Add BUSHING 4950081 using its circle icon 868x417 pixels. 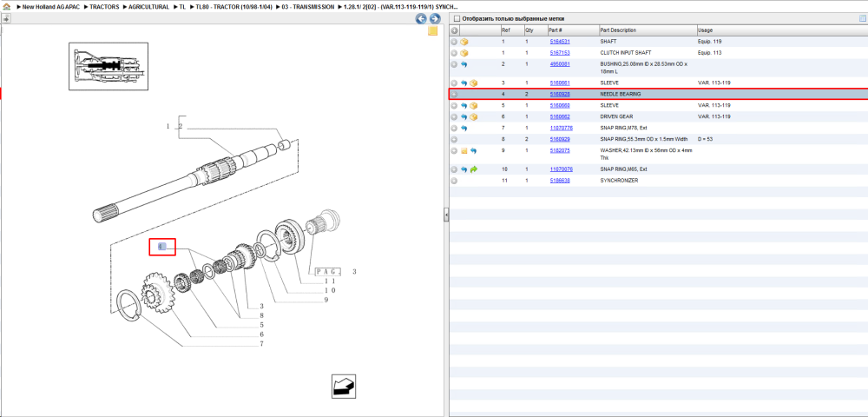tap(454, 64)
